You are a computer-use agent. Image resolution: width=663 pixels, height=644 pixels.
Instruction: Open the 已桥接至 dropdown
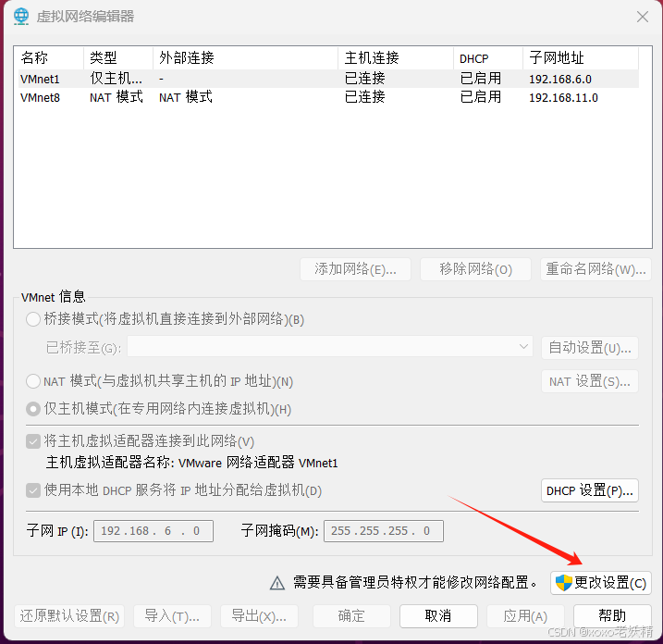pyautogui.click(x=330, y=347)
